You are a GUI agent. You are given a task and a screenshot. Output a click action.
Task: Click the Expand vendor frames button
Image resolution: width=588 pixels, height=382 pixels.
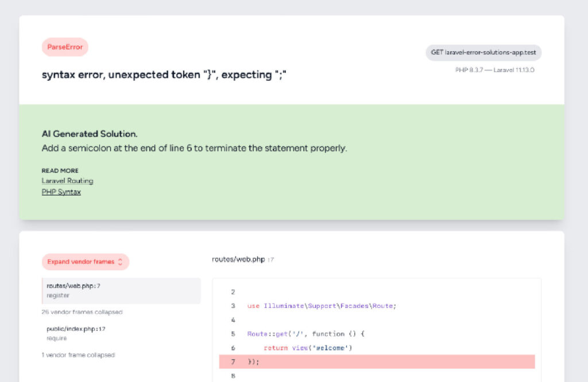tap(85, 262)
